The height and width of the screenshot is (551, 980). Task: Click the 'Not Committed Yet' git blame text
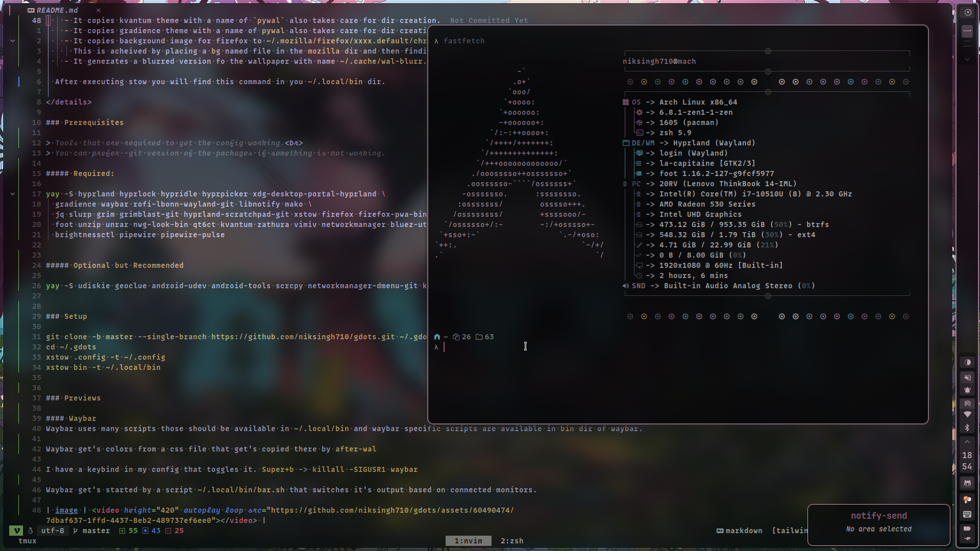point(489,20)
